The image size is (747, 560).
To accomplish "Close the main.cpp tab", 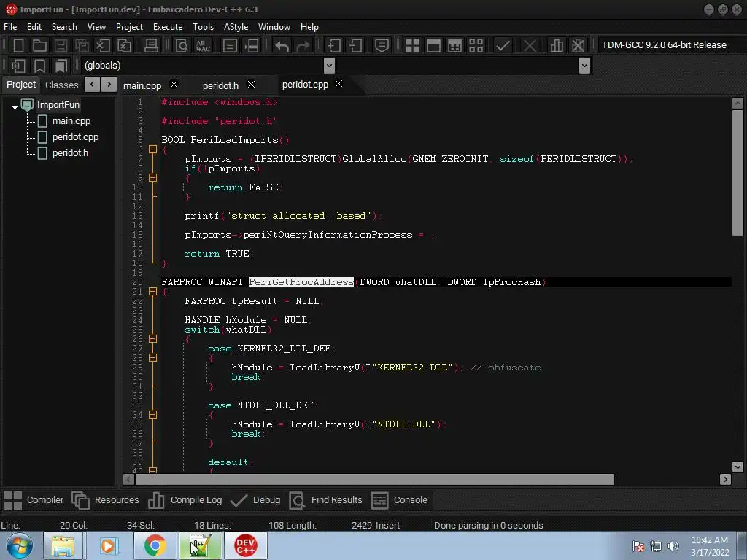I will 174,85.
